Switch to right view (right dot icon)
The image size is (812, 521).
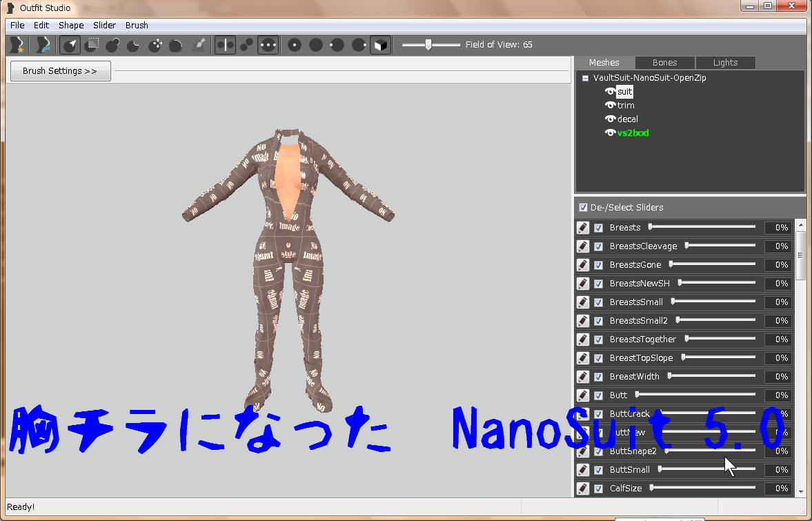tap(359, 45)
